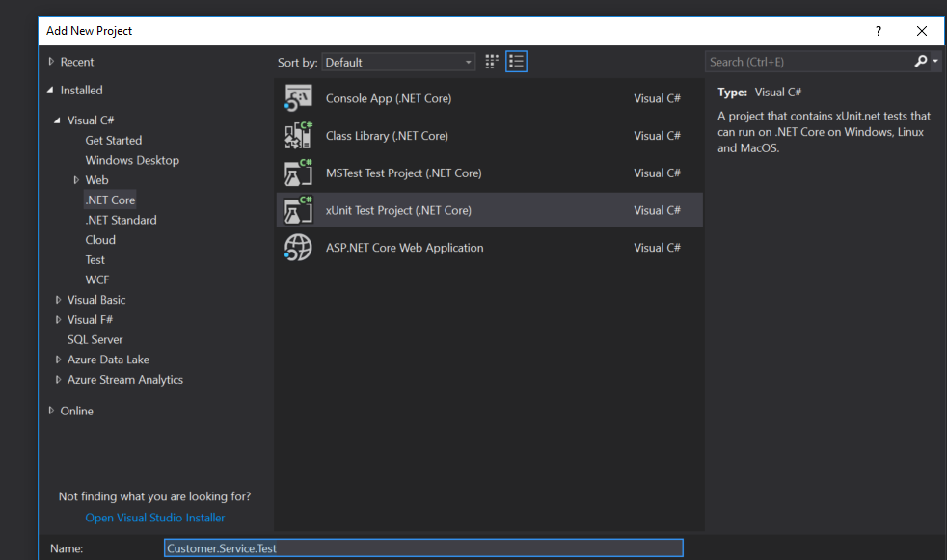
Task: Open the help question mark button
Action: pos(879,31)
